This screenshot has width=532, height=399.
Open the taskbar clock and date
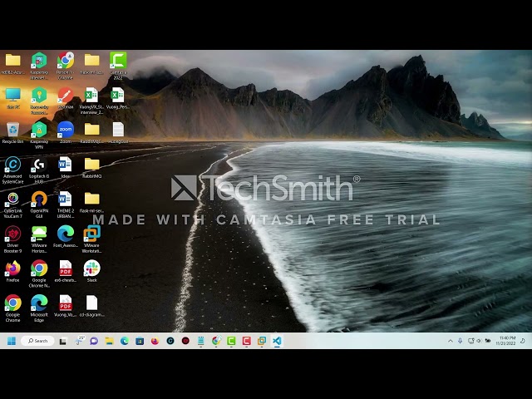[507, 341]
